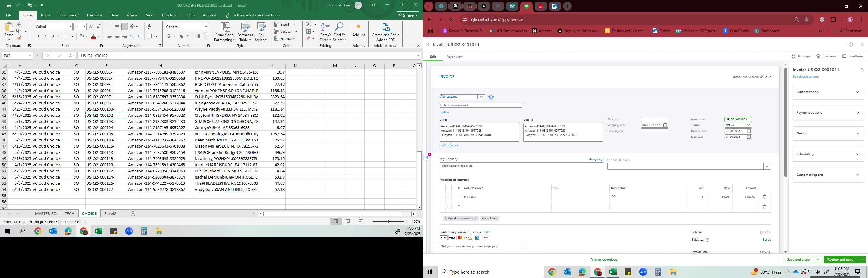Expand the Design section

[x=828, y=133]
